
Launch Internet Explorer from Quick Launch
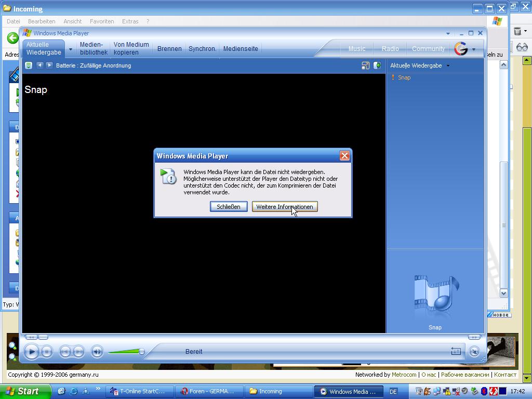tap(73, 391)
